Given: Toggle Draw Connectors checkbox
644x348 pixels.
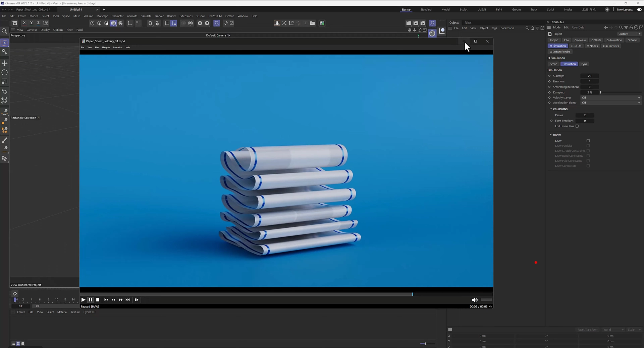Looking at the screenshot, I should click(x=588, y=166).
